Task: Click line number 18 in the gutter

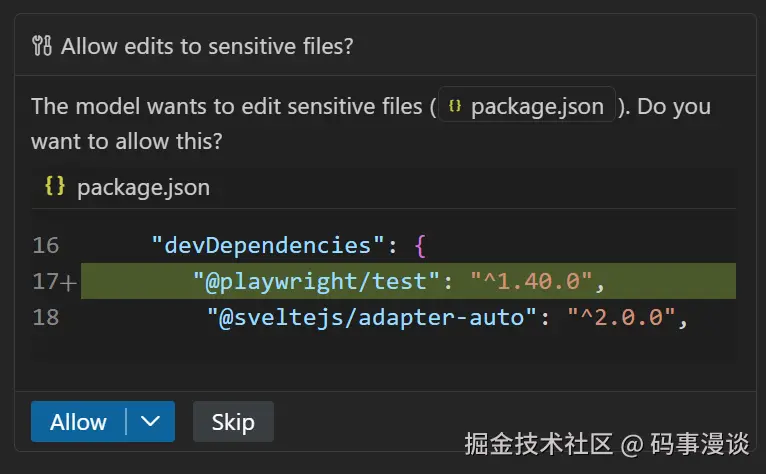Action: (46, 318)
